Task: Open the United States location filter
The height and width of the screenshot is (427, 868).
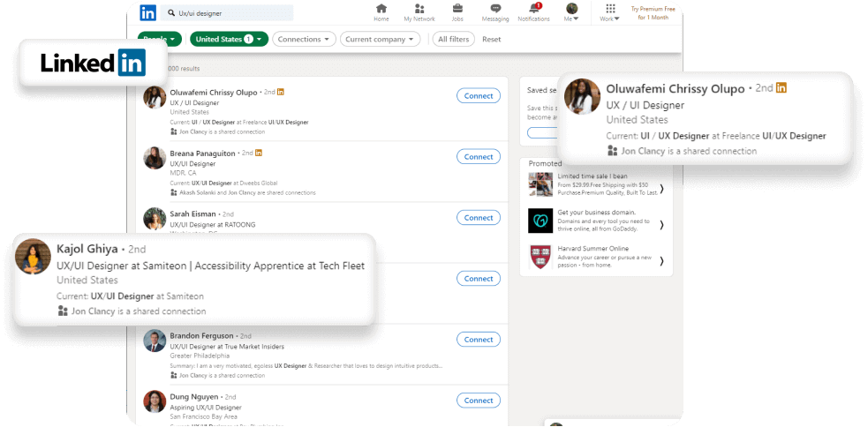Action: click(x=229, y=39)
